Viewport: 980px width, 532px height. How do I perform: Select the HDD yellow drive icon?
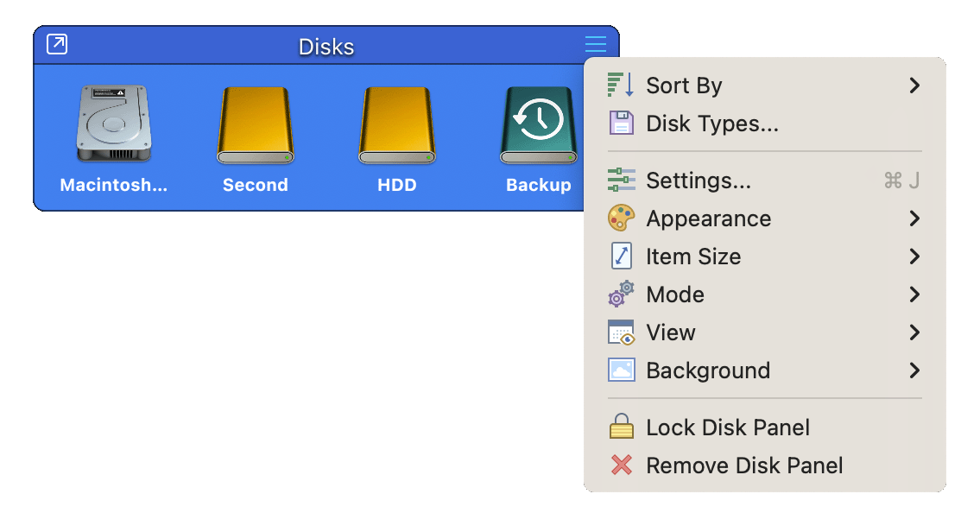pyautogui.click(x=397, y=124)
